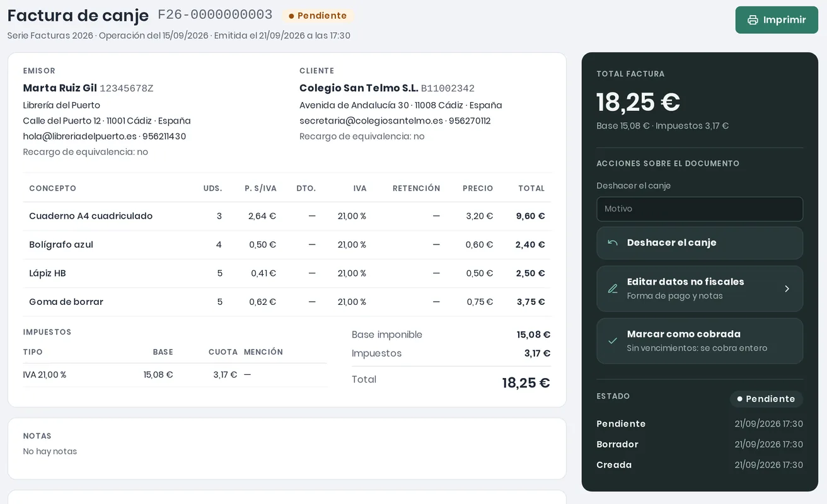This screenshot has height=504, width=827.
Task: Click the undo arrow icon beside Deshacer el canje
Action: (613, 243)
